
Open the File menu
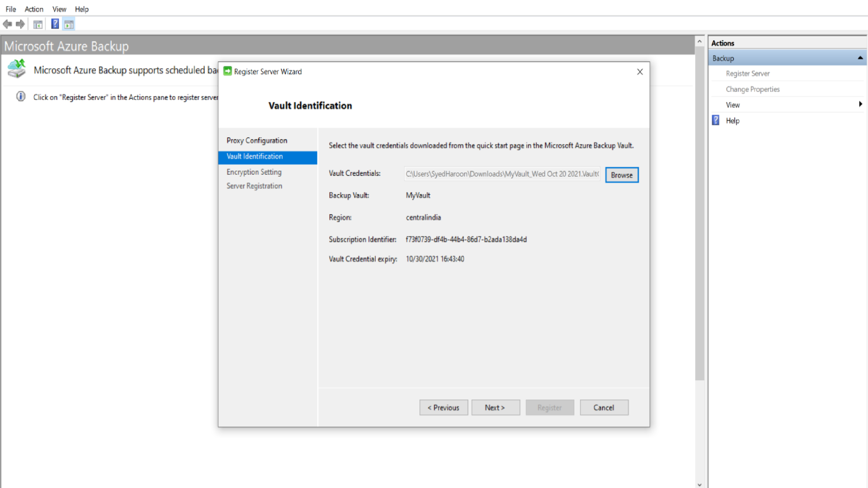point(11,9)
